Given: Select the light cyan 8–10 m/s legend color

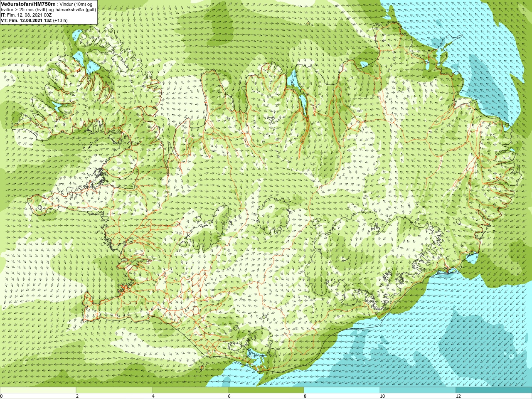Looking at the screenshot, I should tap(342, 390).
